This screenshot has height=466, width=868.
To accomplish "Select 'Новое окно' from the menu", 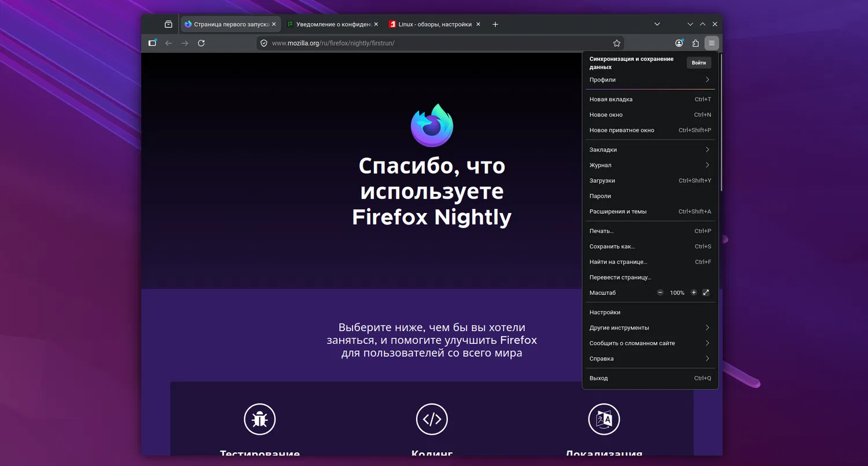I will pos(650,115).
